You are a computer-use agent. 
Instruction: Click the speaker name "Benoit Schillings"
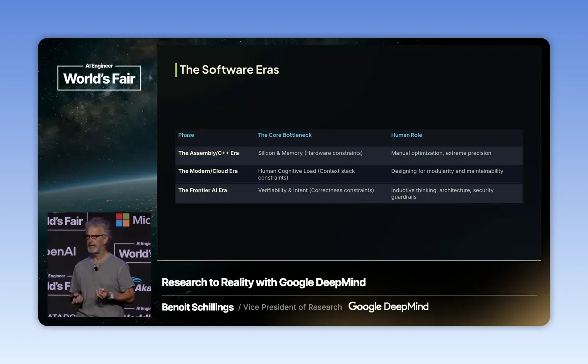(198, 307)
